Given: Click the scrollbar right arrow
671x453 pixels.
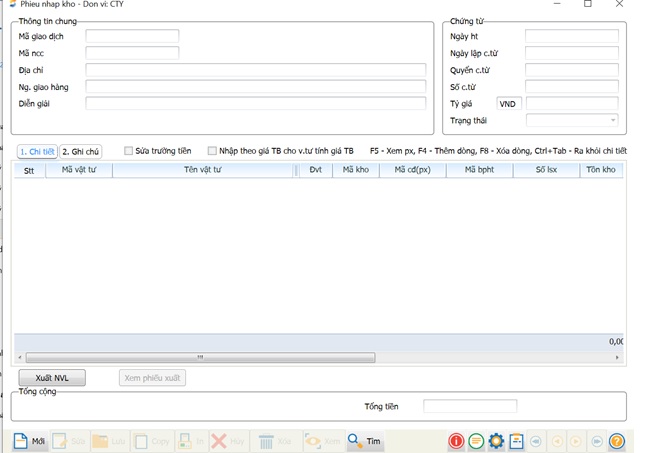Looking at the screenshot, I should (617, 357).
